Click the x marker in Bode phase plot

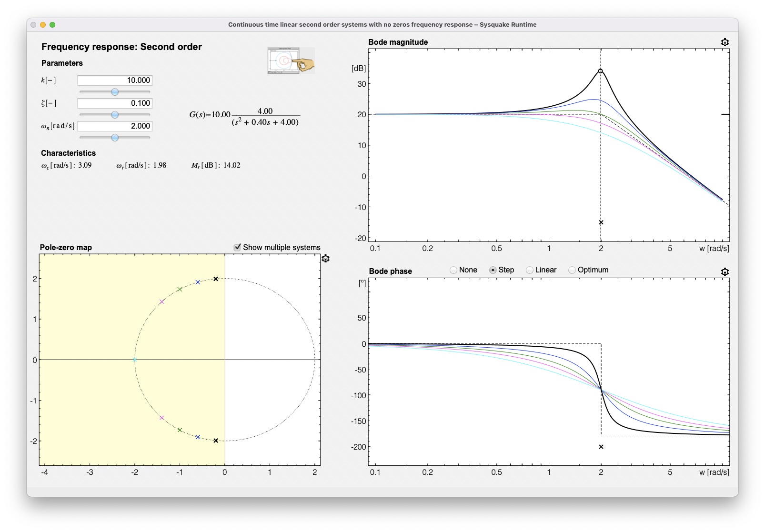pyautogui.click(x=601, y=447)
